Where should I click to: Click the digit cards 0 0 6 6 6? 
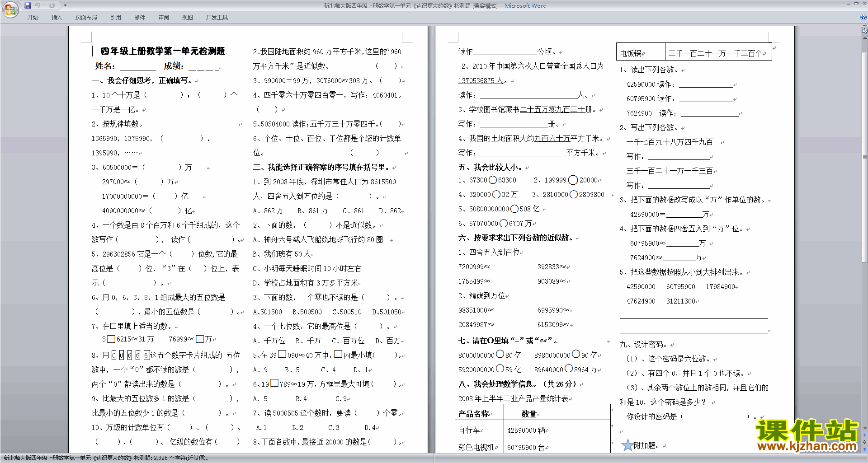coord(130,355)
